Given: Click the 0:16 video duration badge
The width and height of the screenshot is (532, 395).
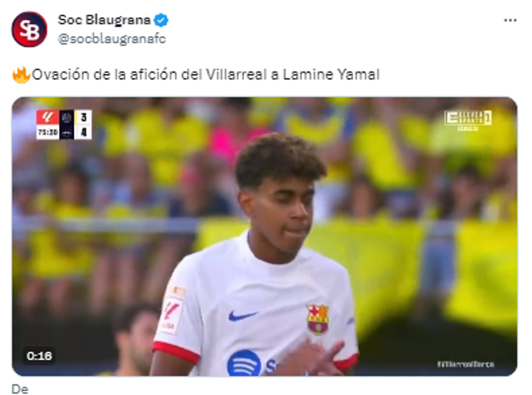Looking at the screenshot, I should click(39, 356).
